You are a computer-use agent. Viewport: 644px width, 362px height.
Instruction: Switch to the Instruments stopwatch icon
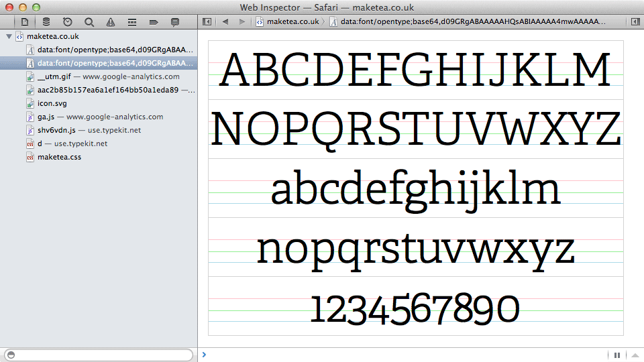pos(68,22)
